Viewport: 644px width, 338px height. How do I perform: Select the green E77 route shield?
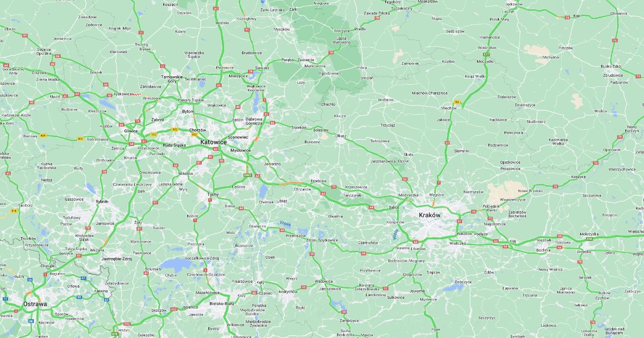(486, 54)
